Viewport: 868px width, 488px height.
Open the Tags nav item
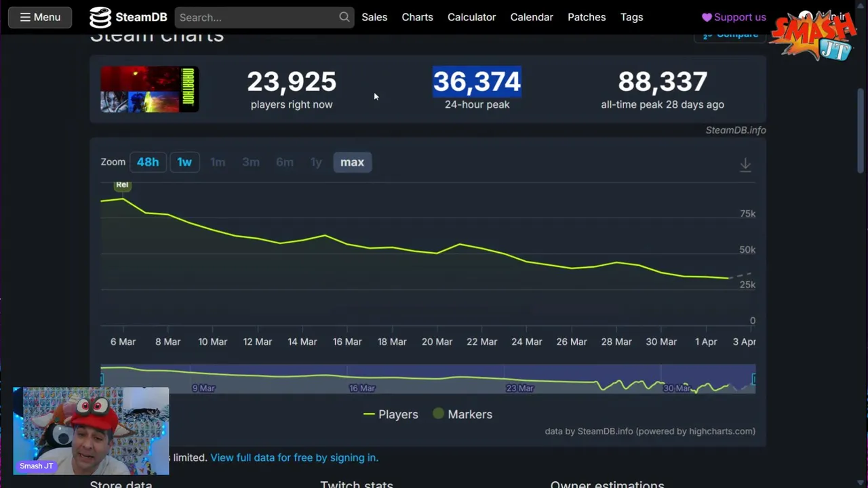pyautogui.click(x=631, y=17)
